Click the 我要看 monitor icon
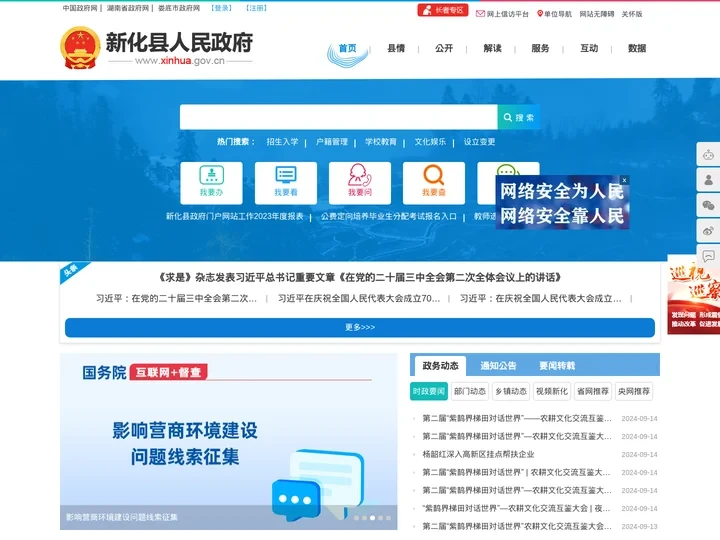 [286, 183]
